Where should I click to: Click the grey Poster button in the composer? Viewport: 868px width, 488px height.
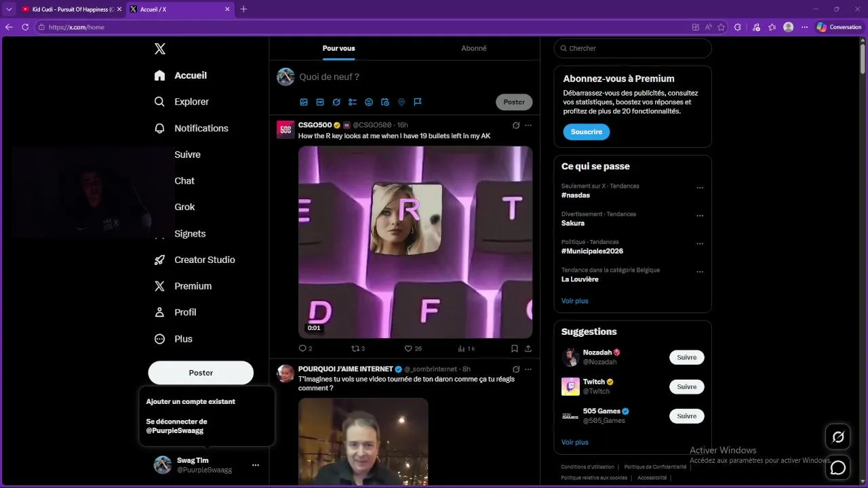click(514, 102)
